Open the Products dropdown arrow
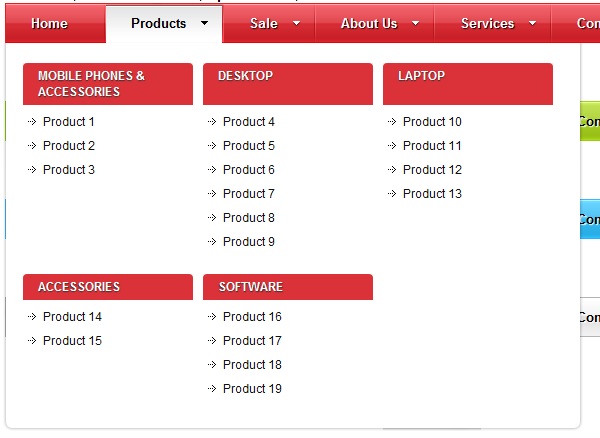Screen dimensions: 600x438 pos(204,23)
